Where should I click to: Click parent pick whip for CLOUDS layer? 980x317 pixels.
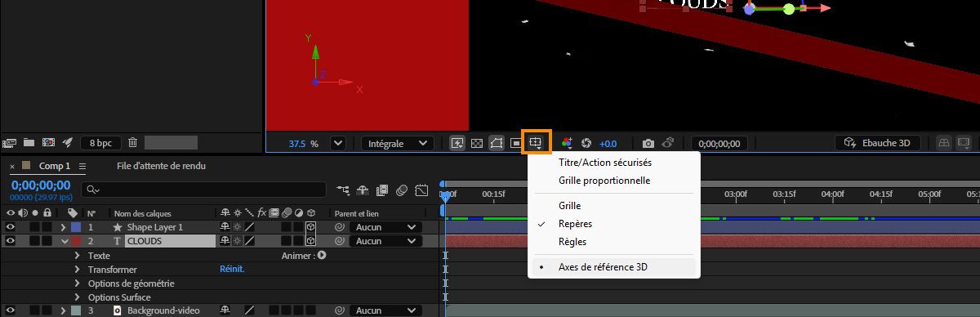(339, 241)
